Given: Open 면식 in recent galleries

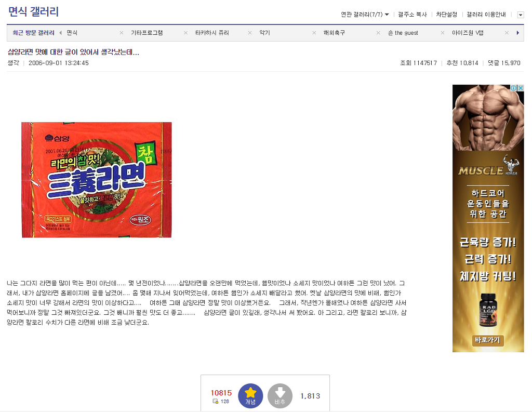Looking at the screenshot, I should click(72, 33).
